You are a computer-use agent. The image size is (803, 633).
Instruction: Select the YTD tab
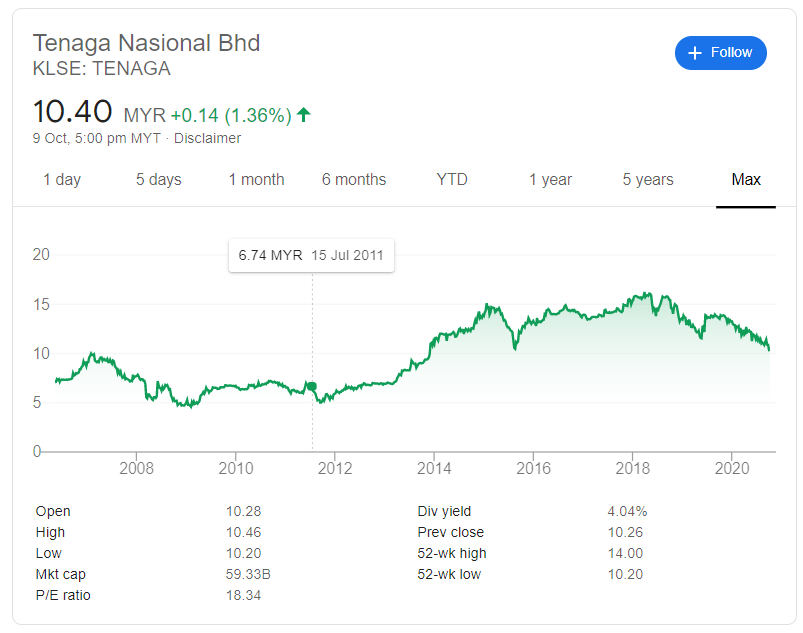point(452,180)
